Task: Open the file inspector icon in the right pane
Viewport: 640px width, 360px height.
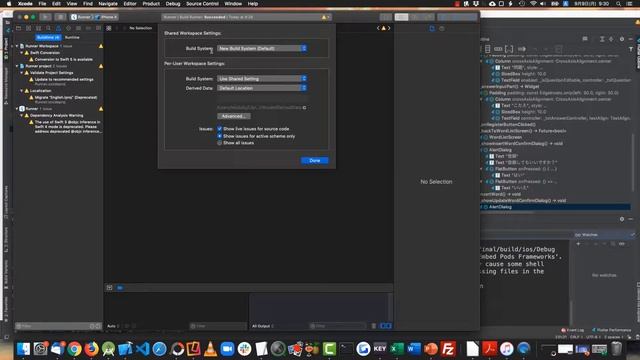Action: (x=432, y=28)
